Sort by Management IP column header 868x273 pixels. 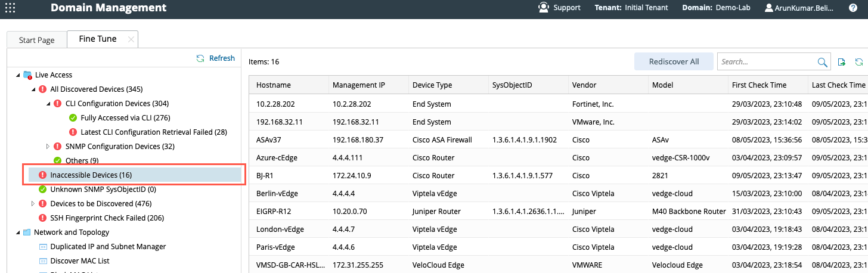pyautogui.click(x=368, y=85)
